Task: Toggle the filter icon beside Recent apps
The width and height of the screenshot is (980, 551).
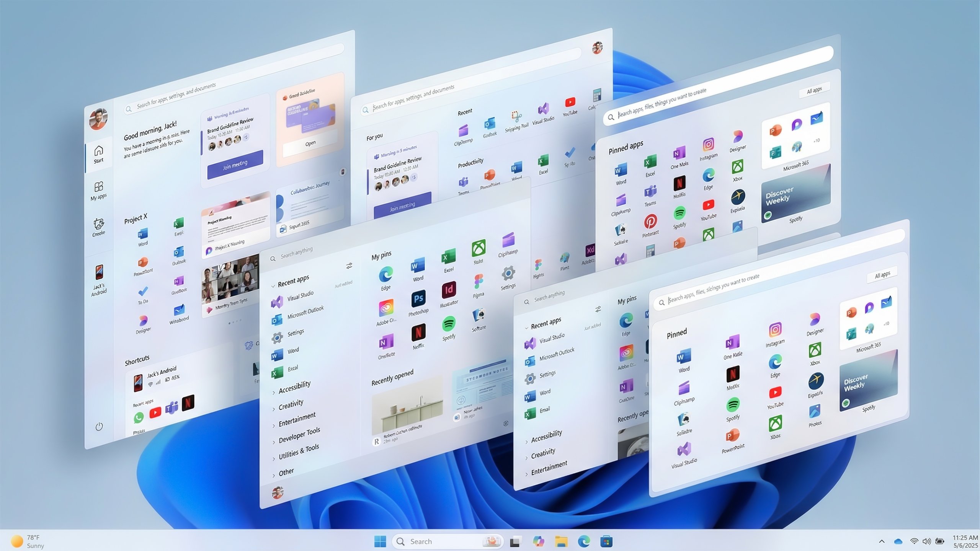Action: coord(349,266)
